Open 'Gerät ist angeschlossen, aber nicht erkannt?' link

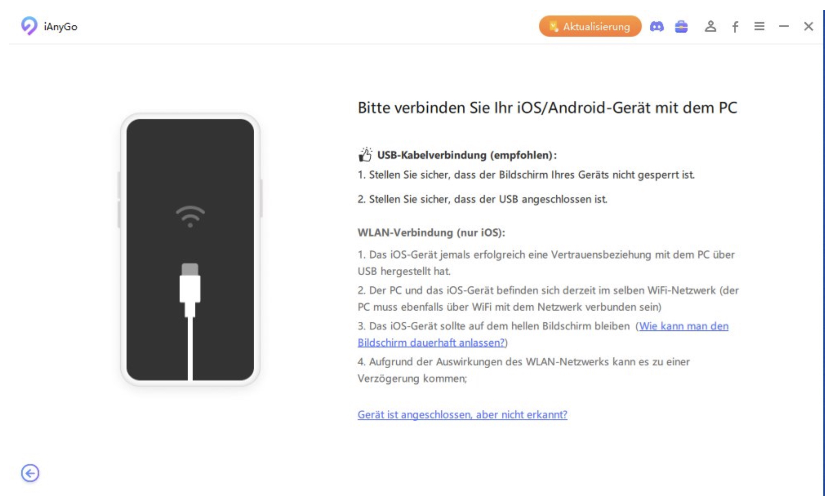(462, 415)
